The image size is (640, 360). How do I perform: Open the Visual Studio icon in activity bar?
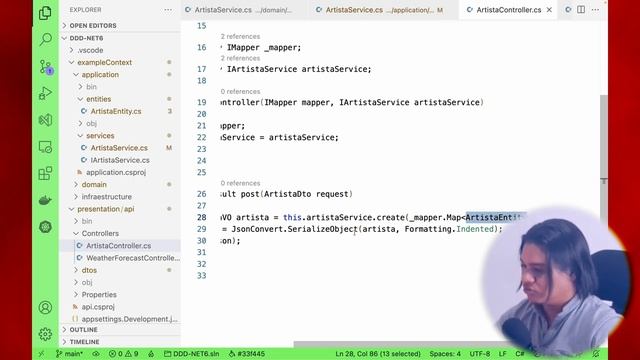(45, 120)
